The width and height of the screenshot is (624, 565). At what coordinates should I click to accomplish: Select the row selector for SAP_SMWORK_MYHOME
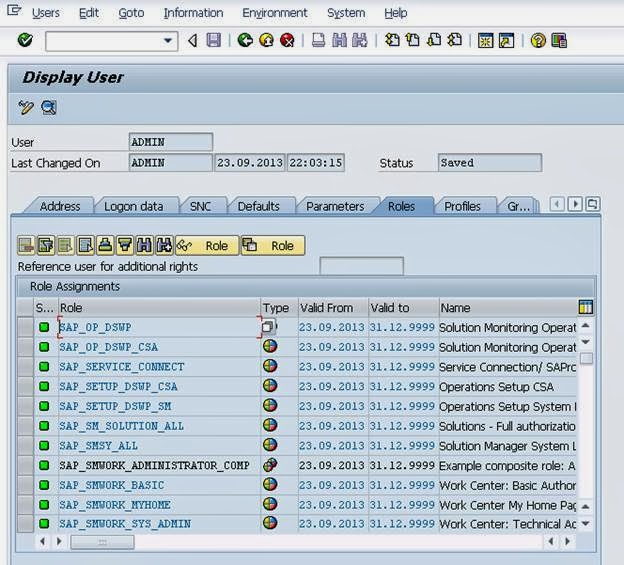click(x=25, y=505)
